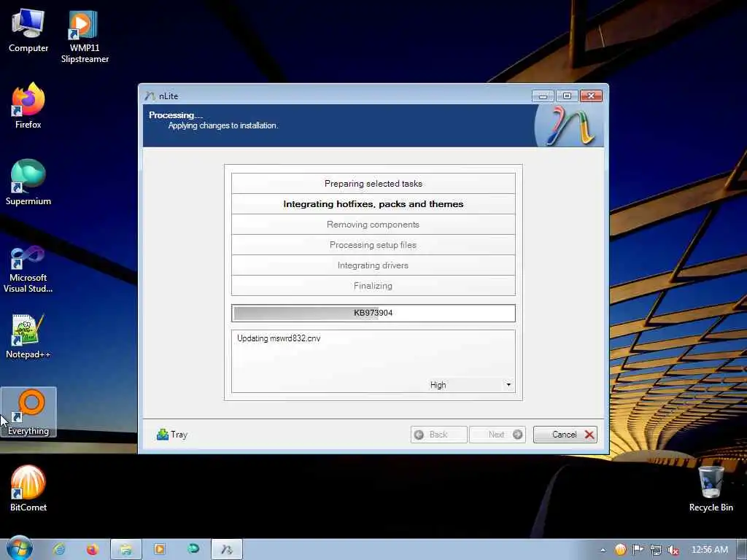Click the Cancel button in nLite

565,435
